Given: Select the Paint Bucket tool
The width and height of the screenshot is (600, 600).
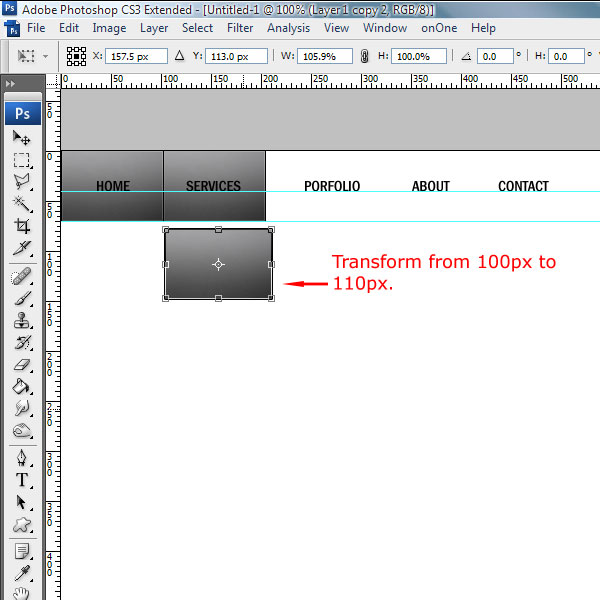Looking at the screenshot, I should tap(21, 387).
